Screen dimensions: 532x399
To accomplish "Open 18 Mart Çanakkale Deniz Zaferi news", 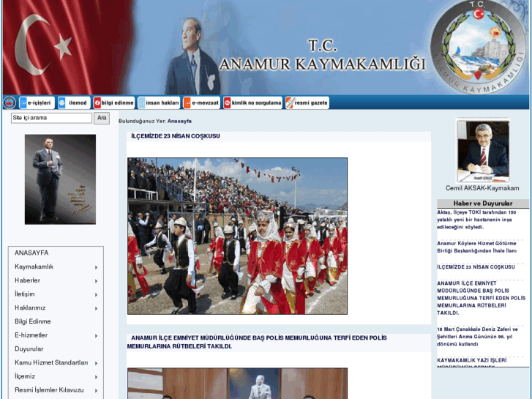I will click(x=477, y=337).
